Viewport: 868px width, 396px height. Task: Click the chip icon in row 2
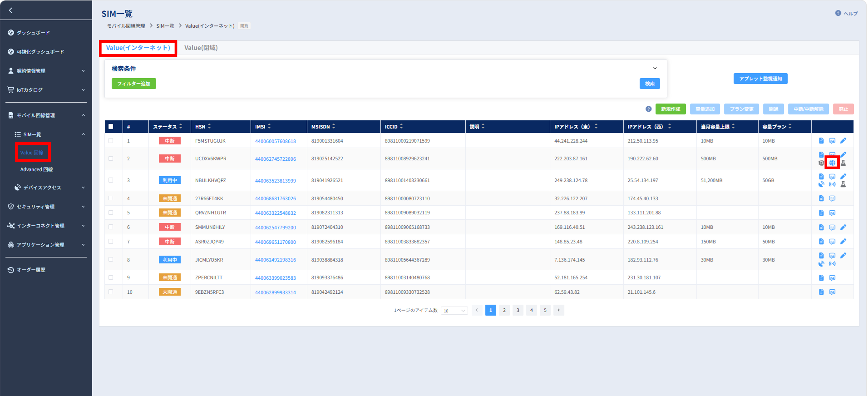point(821,163)
